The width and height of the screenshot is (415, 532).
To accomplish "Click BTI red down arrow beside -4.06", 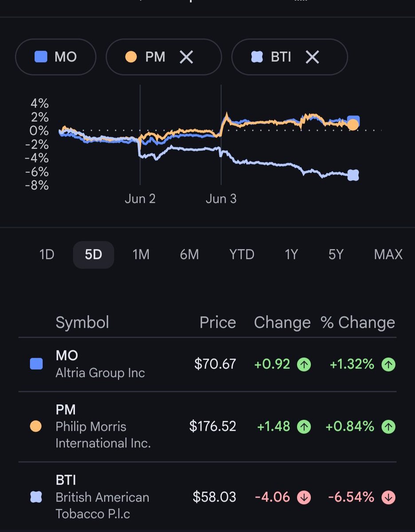I will coord(304,497).
